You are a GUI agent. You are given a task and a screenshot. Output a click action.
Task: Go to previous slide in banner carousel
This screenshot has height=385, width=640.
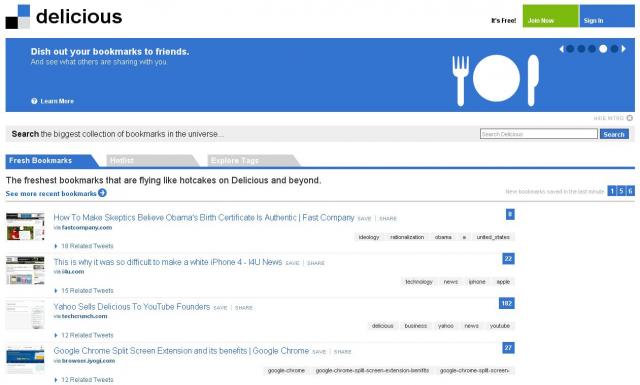click(x=562, y=49)
